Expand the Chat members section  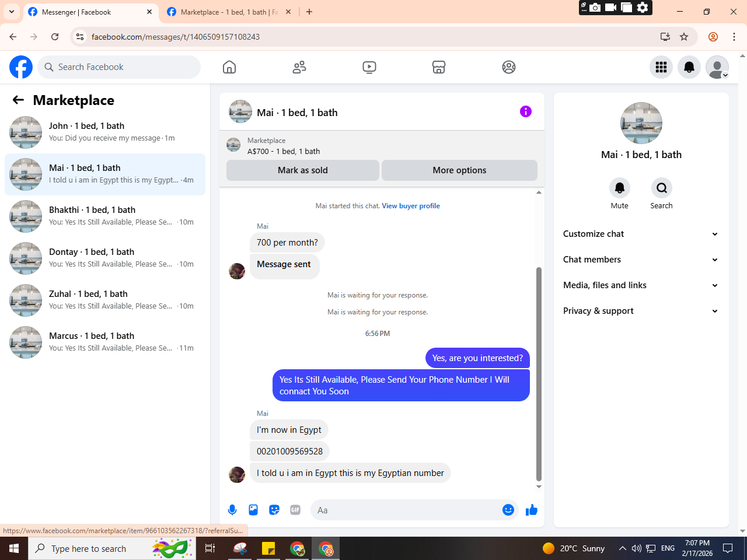(641, 260)
